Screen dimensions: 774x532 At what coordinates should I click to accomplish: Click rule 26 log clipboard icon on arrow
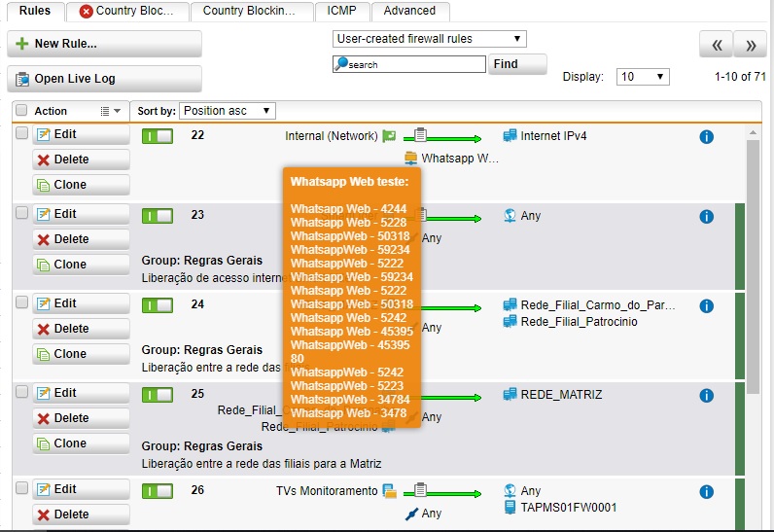click(421, 489)
